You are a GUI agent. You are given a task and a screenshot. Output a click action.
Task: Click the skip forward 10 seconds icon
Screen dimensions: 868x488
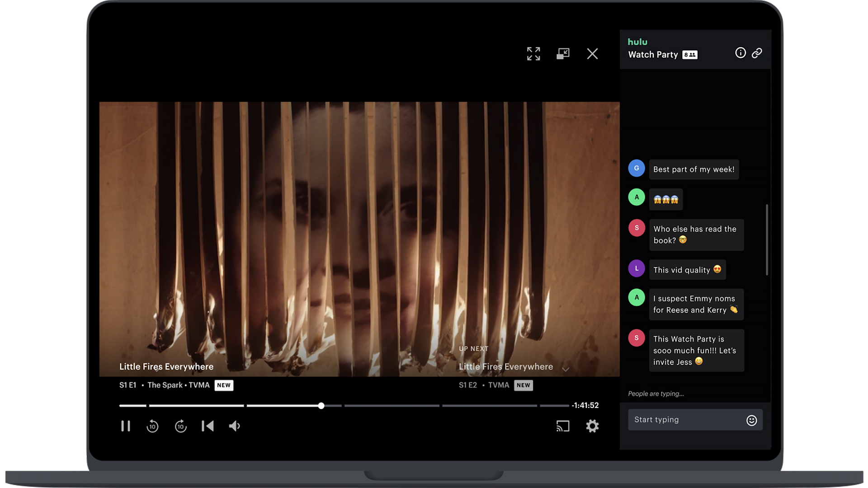point(181,426)
